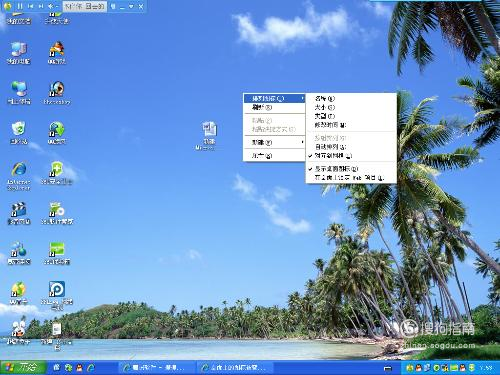This screenshot has width=500, height=375.
Task: Expand the 新建 (New) submenu
Action: tap(274, 142)
